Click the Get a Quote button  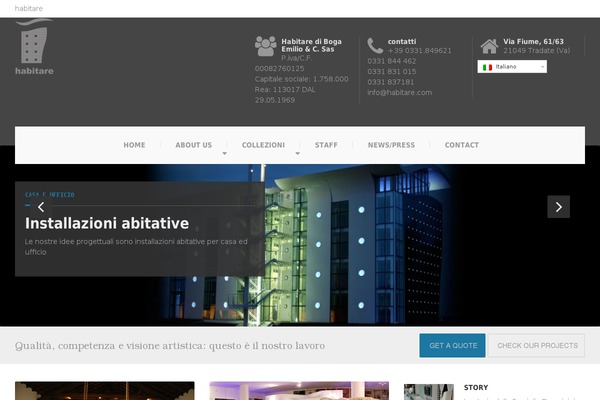pos(452,346)
